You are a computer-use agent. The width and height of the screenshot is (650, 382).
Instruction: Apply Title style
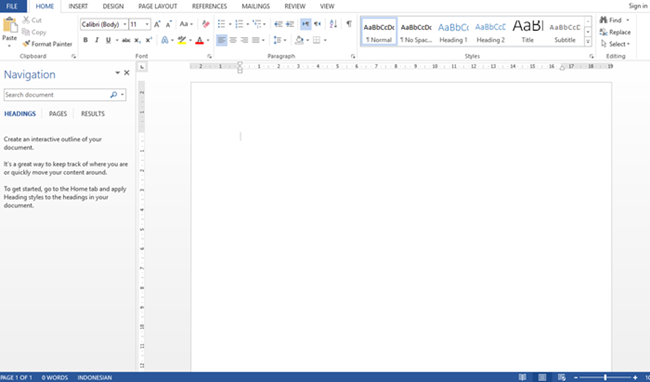(527, 31)
